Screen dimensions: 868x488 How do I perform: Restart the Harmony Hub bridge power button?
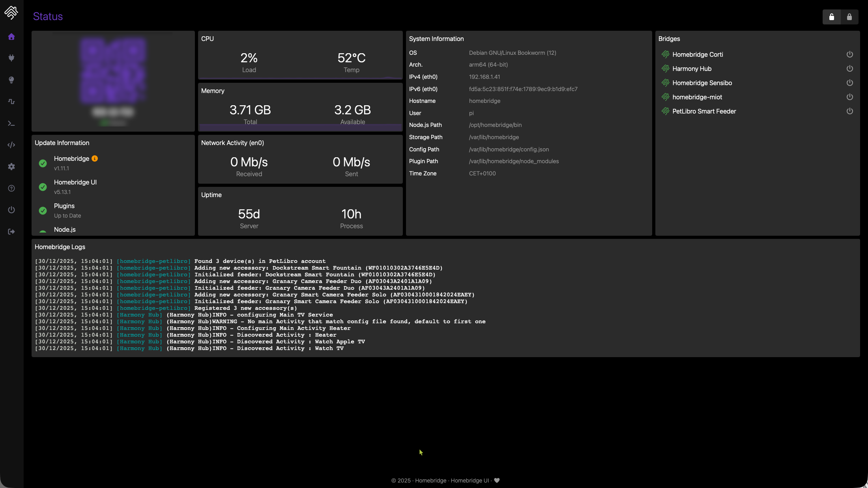849,69
